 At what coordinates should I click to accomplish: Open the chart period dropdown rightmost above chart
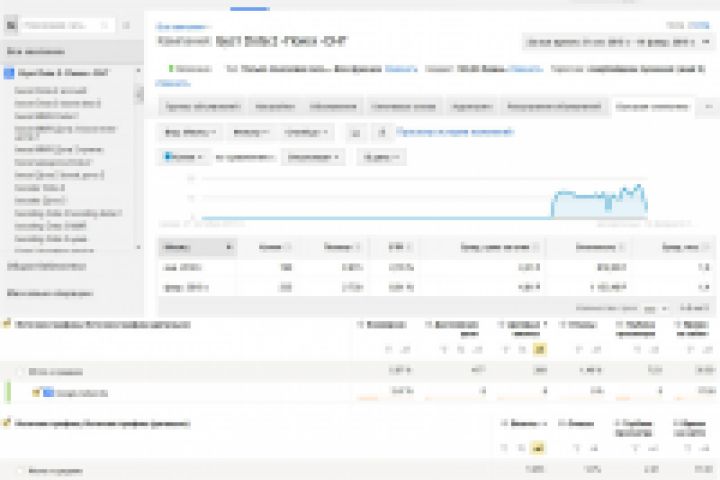[x=381, y=157]
